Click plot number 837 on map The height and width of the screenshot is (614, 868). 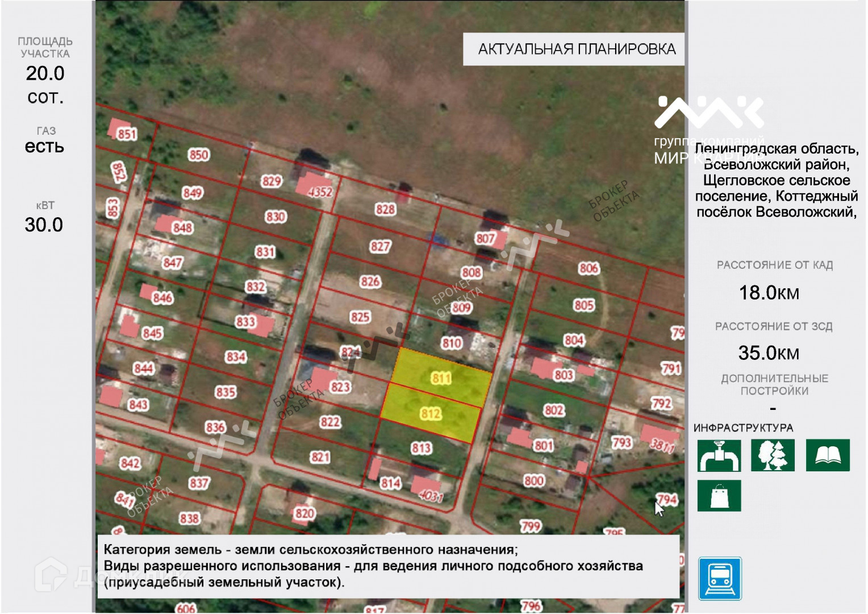tap(199, 483)
